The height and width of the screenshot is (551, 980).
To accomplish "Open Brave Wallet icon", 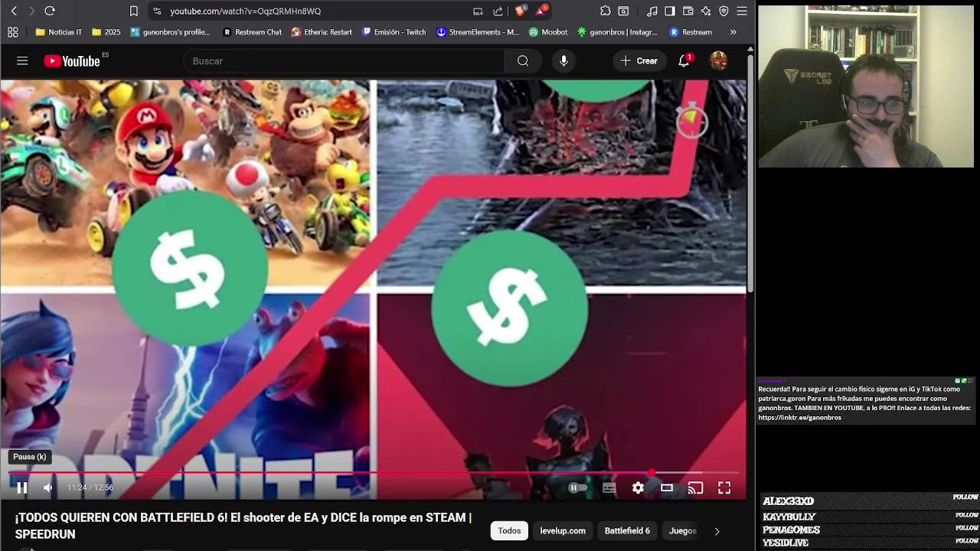I will (688, 11).
